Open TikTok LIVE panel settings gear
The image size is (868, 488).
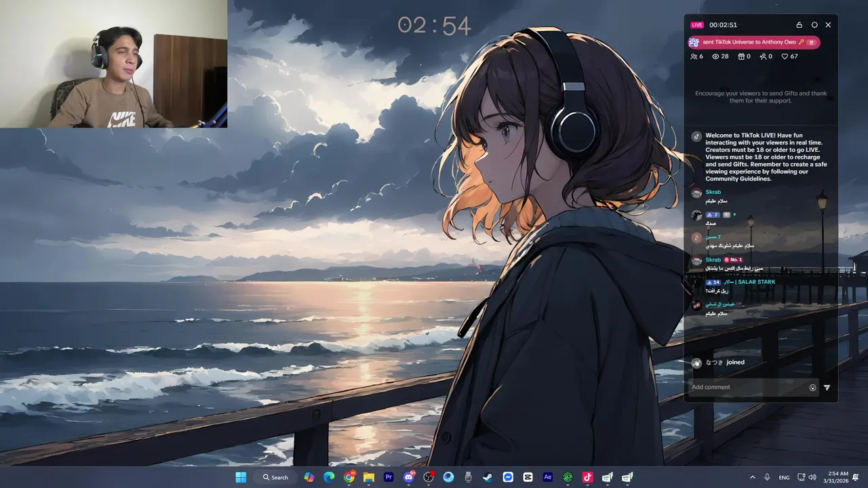pos(814,25)
